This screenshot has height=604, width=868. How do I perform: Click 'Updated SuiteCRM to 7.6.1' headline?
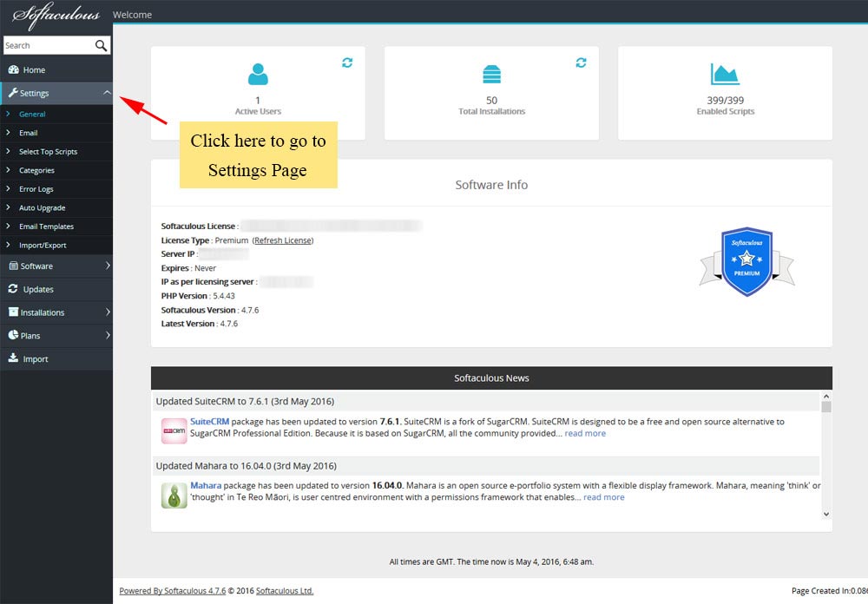point(246,402)
